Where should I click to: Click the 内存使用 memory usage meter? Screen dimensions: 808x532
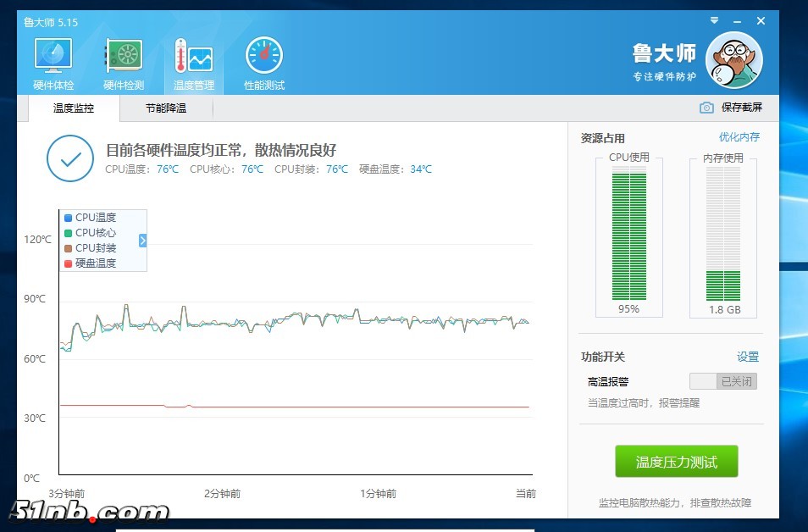(723, 233)
